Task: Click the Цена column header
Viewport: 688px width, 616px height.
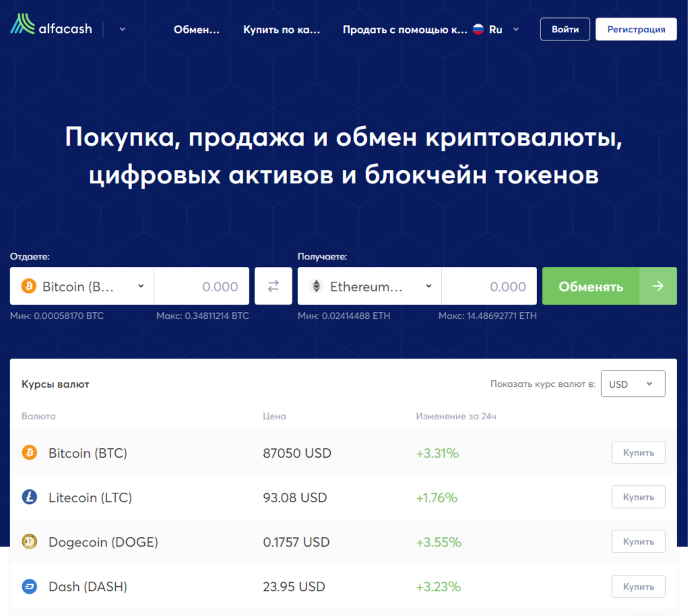Action: pos(274,416)
